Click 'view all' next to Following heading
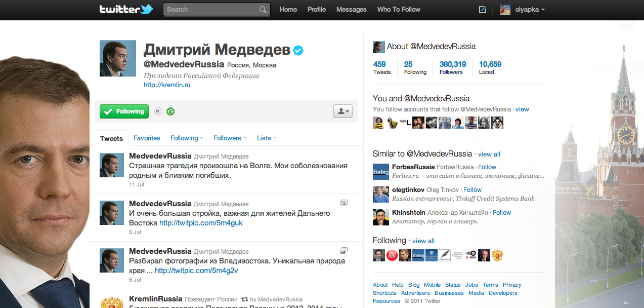The width and height of the screenshot is (644, 308). coord(423,241)
